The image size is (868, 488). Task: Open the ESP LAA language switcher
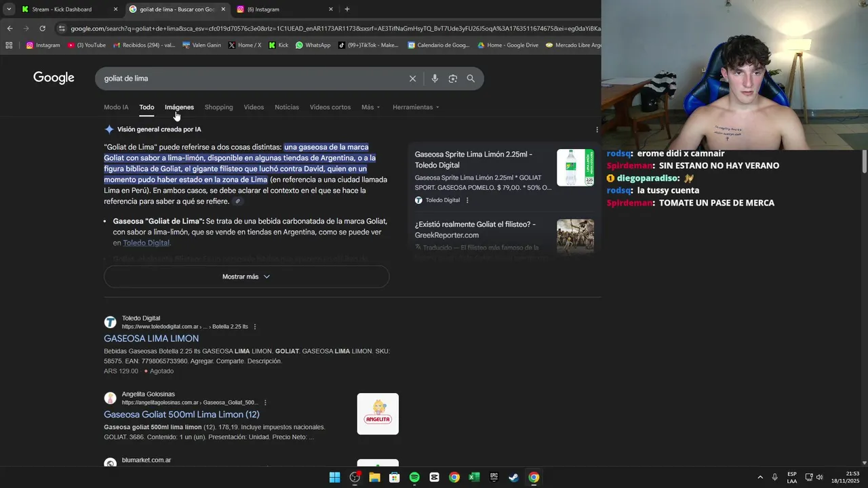pyautogui.click(x=792, y=477)
